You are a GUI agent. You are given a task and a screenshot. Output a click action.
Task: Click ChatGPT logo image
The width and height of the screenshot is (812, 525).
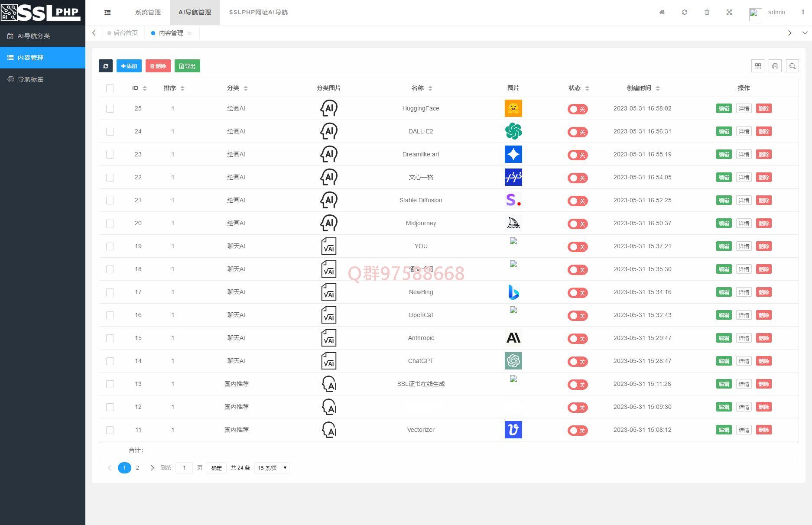coord(513,361)
